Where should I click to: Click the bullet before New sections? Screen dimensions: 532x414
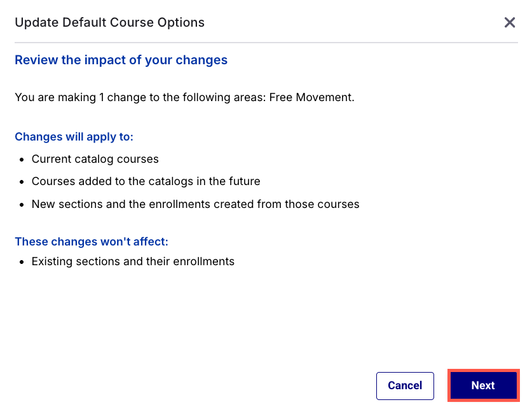click(x=22, y=205)
